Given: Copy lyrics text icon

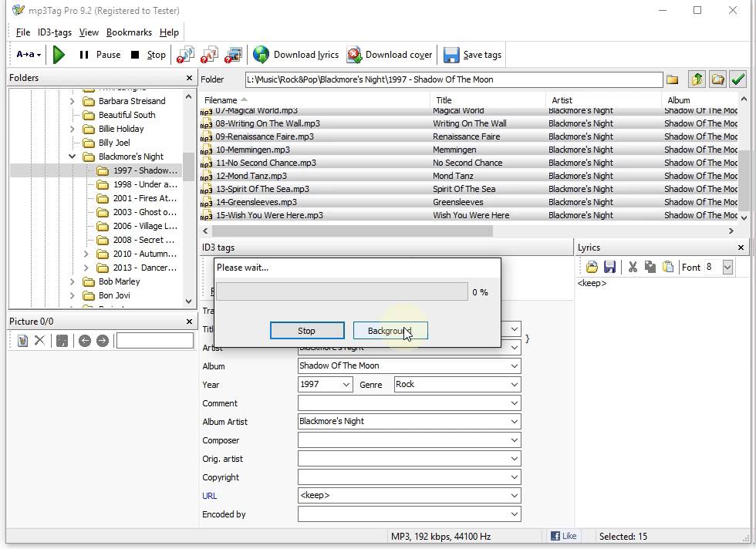Looking at the screenshot, I should pyautogui.click(x=650, y=267).
